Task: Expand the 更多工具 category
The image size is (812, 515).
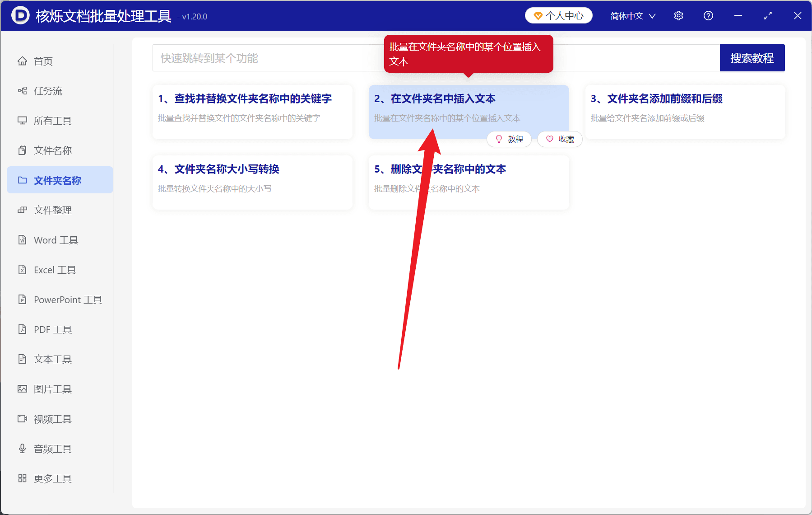Action: 52,478
